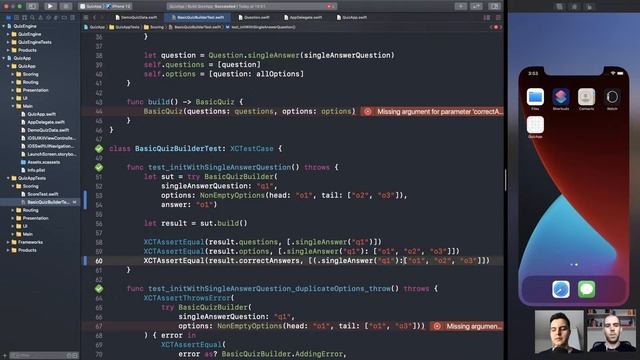Stop the running build
Viewport: 640px width, 360px height.
coord(65,6)
